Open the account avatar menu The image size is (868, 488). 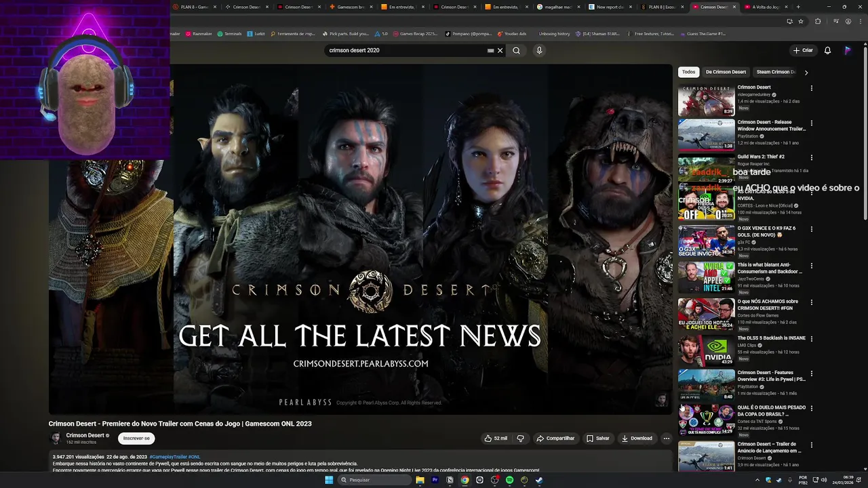coord(848,50)
